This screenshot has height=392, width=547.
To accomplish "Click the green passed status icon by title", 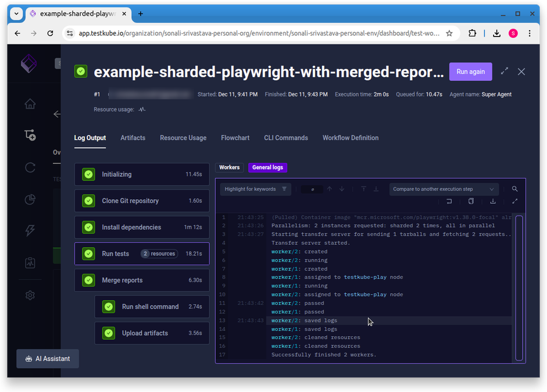I will pyautogui.click(x=81, y=71).
